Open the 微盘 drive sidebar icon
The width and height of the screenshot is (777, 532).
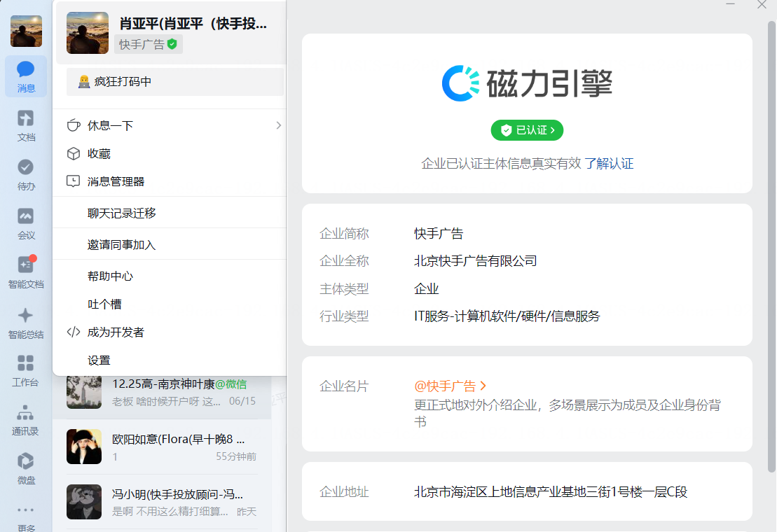[26, 468]
